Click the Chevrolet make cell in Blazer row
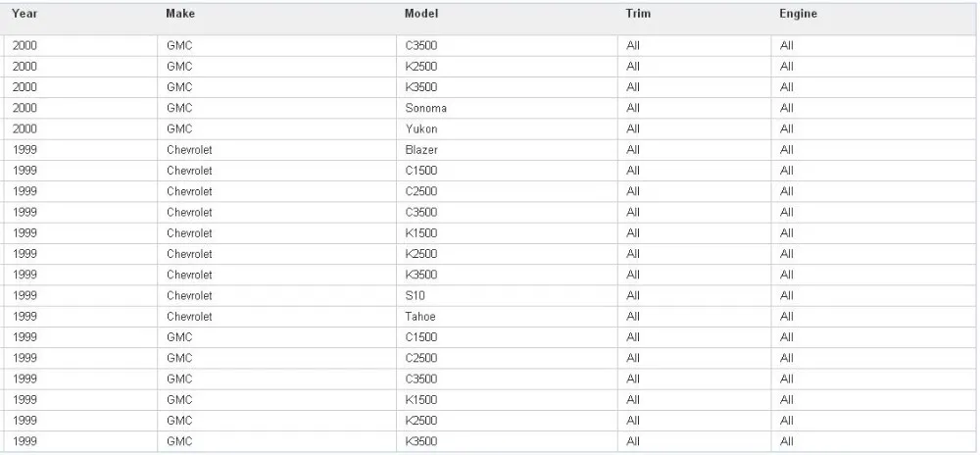This screenshot has height=455, width=980. [x=189, y=150]
